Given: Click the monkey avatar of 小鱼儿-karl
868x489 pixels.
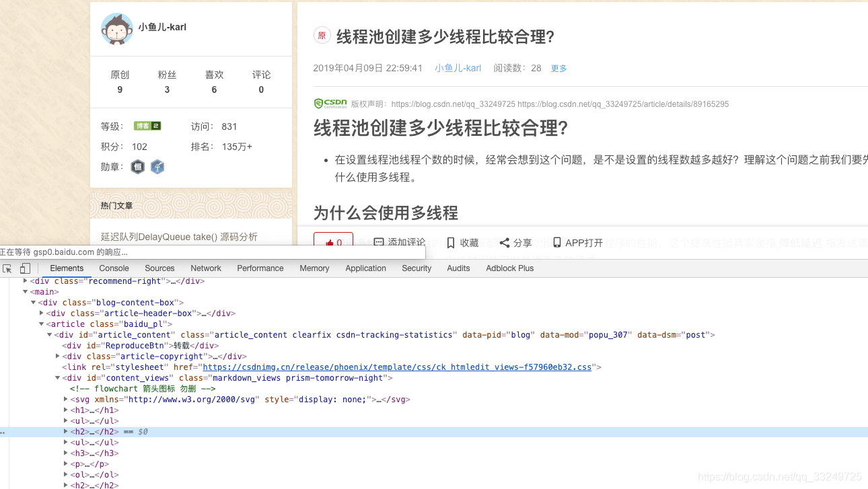Looking at the screenshot, I should (117, 29).
